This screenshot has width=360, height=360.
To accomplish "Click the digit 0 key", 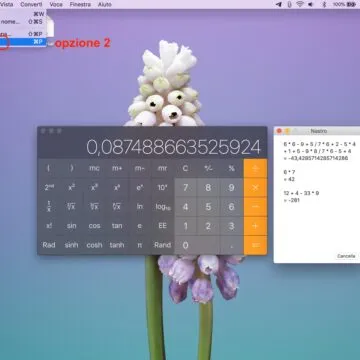I will coord(197,245).
